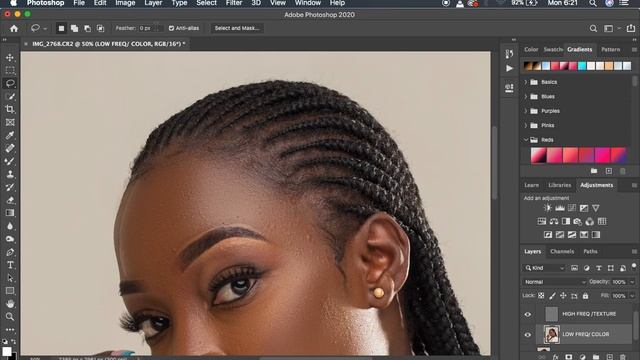
Task: Select the Lasso tool in toolbar
Action: 10,83
